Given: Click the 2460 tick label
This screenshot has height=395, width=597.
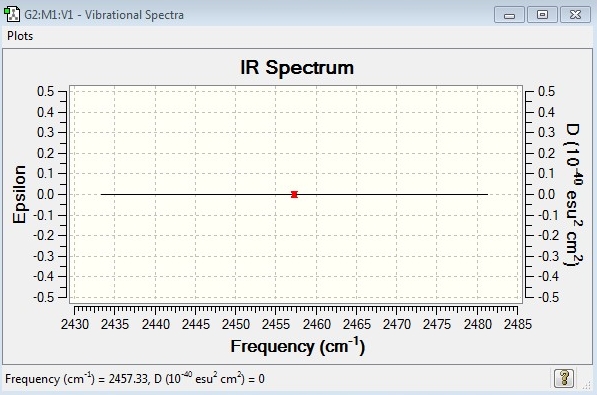Looking at the screenshot, I should [316, 325].
